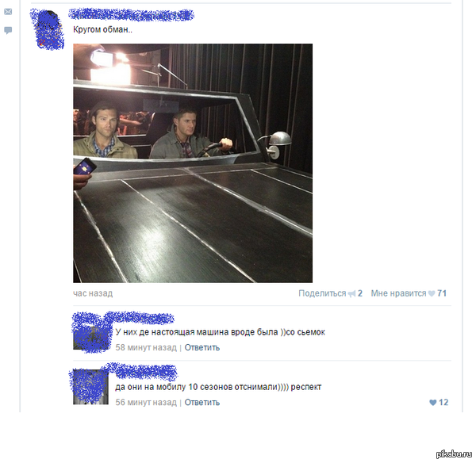Viewport: 476px width, 463px height.
Task: Reply to the 58 минут назад comment
Action: pyautogui.click(x=202, y=347)
